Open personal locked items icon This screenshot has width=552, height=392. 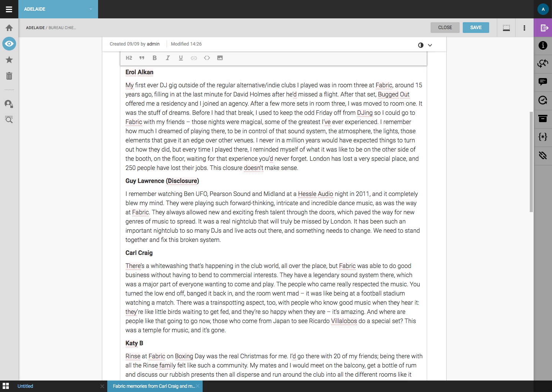(x=9, y=104)
